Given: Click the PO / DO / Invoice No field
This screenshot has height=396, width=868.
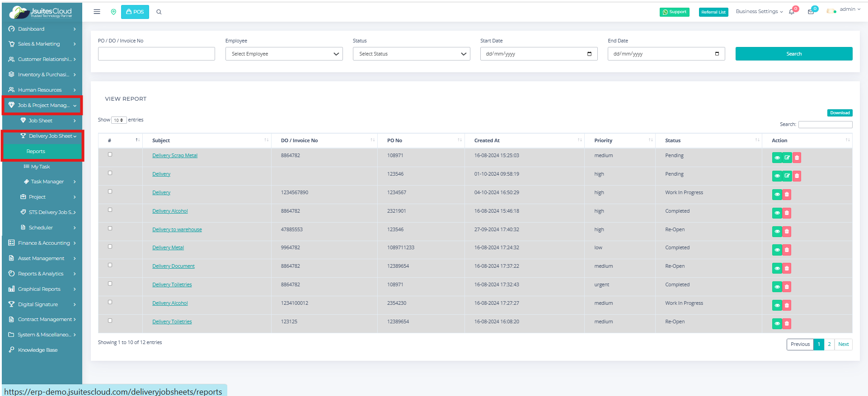Looking at the screenshot, I should coord(156,54).
